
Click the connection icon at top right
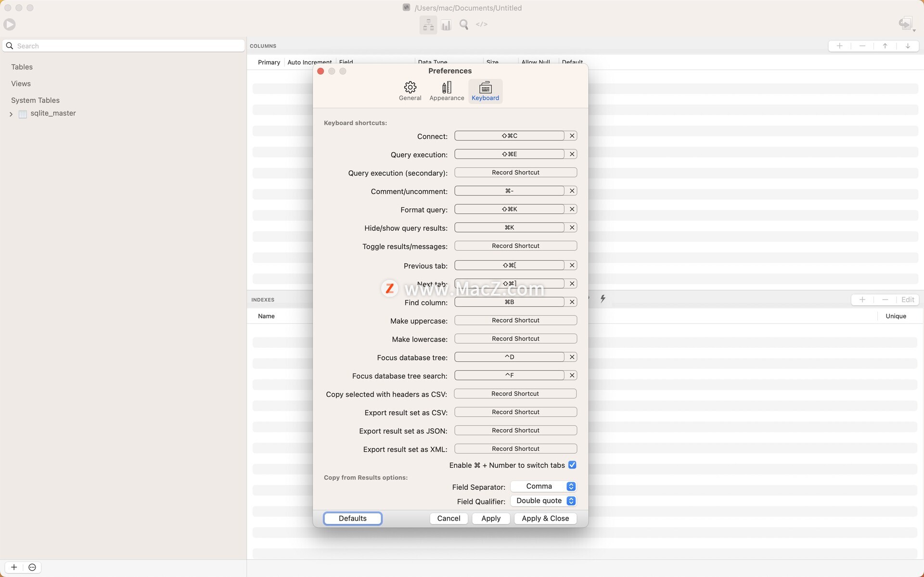coord(906,24)
